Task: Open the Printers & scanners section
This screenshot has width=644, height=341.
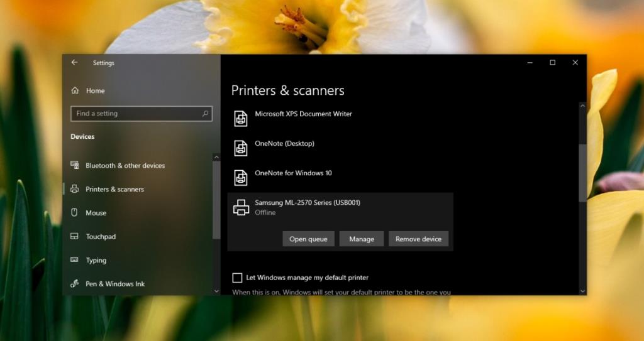Action: tap(114, 189)
